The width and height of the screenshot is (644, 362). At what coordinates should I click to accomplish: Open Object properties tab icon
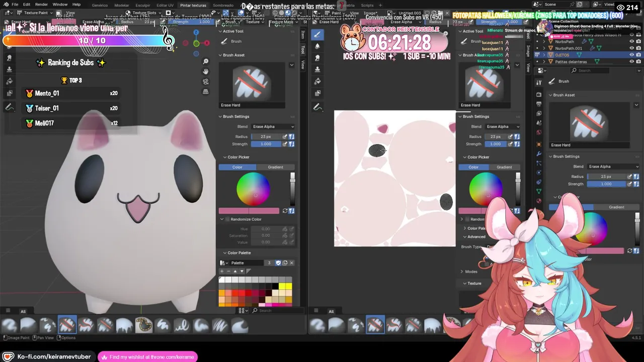point(539,144)
